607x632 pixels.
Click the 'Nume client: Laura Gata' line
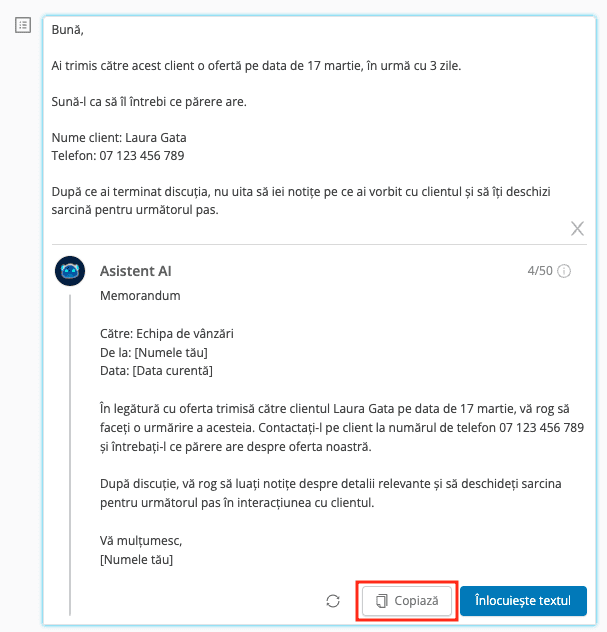(119, 138)
